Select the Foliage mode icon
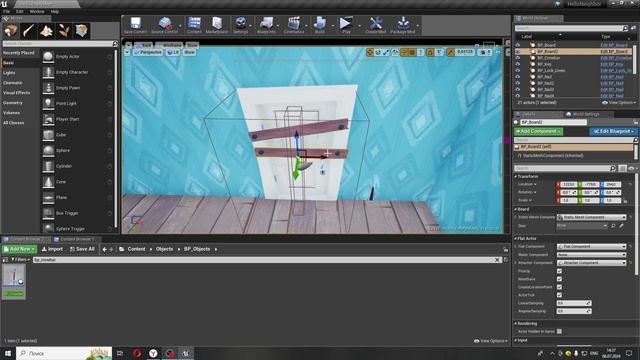Image resolution: width=640 pixels, height=360 pixels. click(x=63, y=31)
